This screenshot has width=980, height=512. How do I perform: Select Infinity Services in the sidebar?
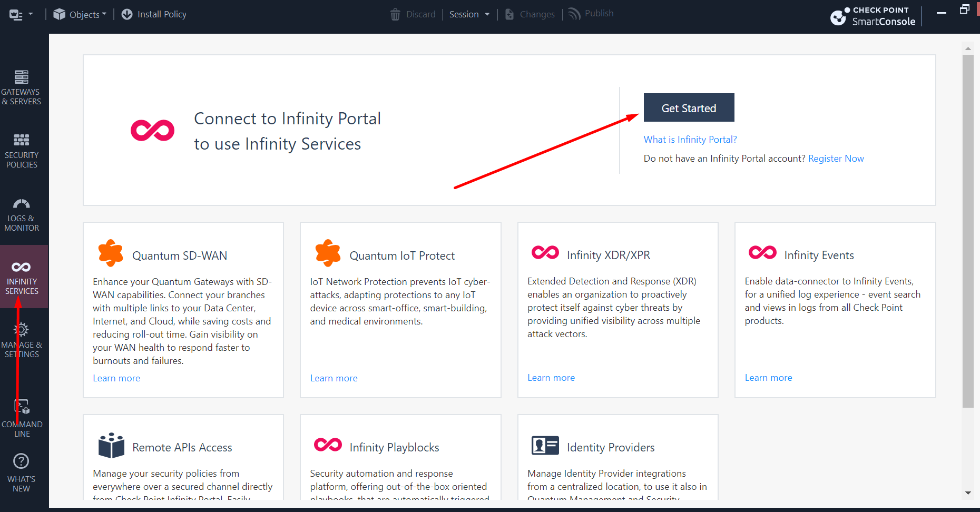tap(22, 277)
